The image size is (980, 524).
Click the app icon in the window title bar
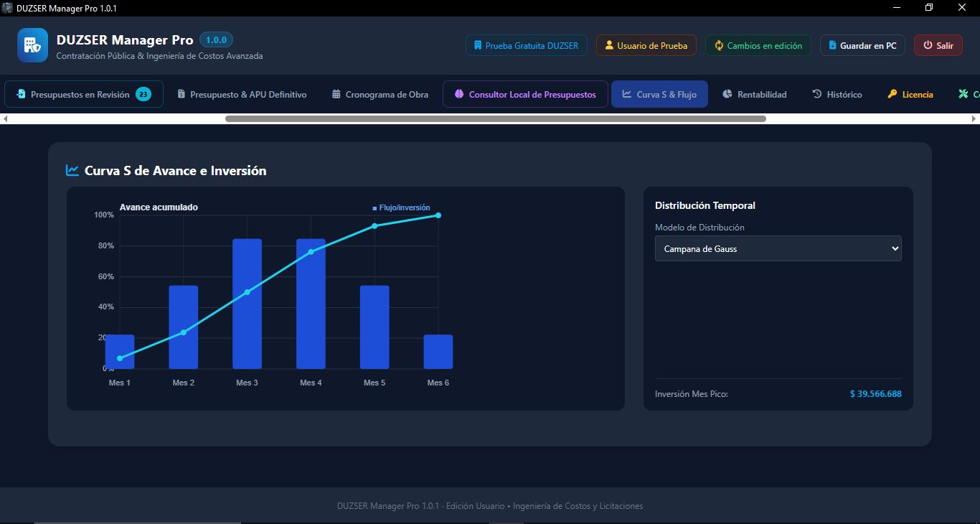(x=8, y=8)
